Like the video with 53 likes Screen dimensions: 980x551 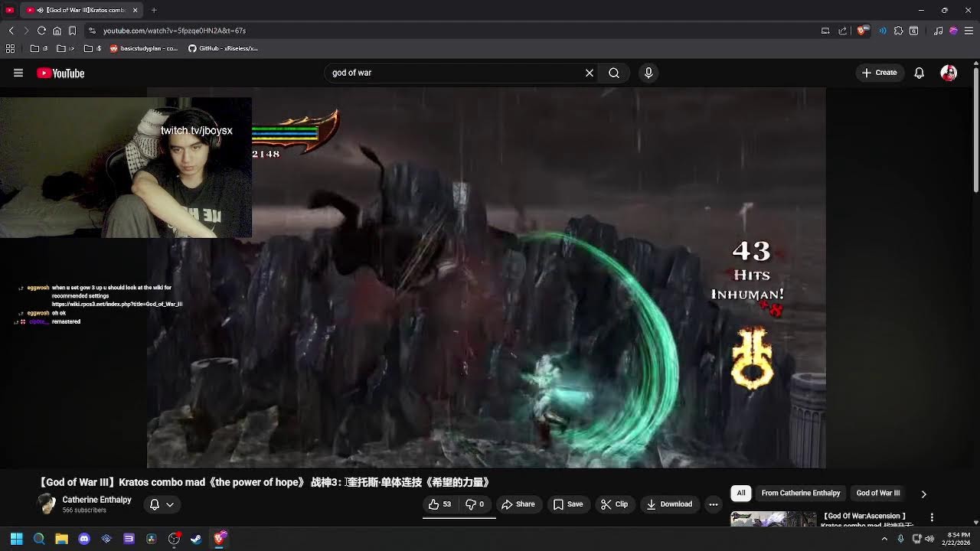(x=440, y=504)
